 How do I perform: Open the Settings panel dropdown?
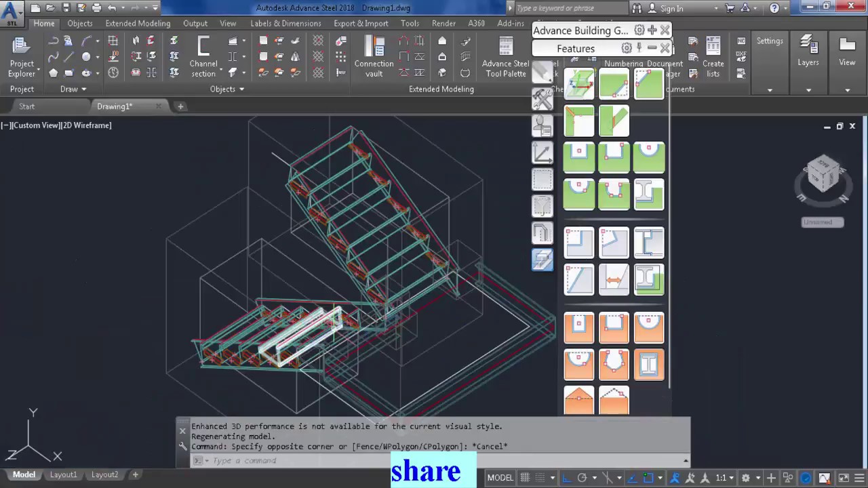click(770, 89)
